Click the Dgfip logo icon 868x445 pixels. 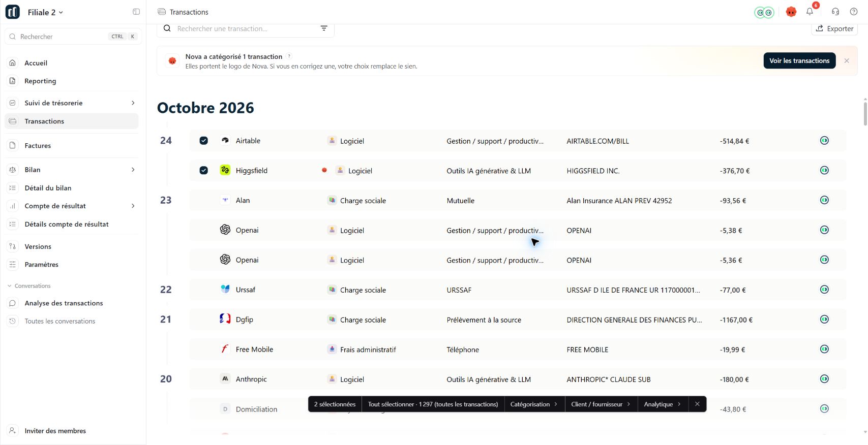[225, 319]
